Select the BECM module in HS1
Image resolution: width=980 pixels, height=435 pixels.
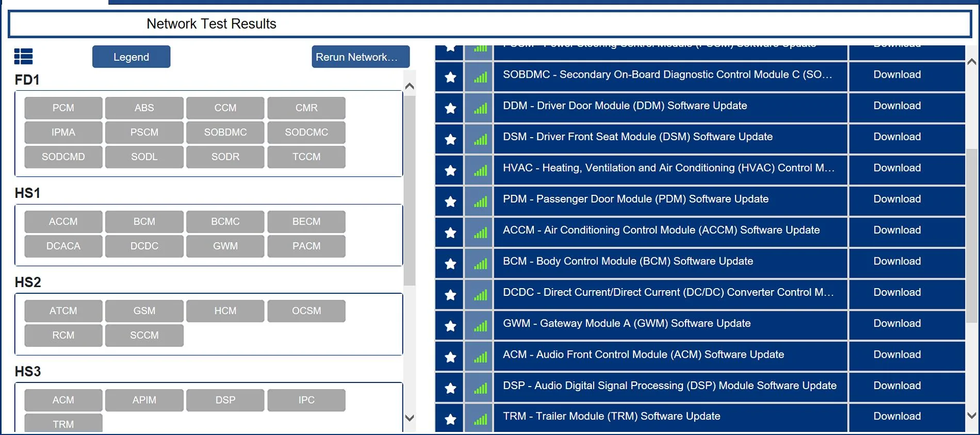[306, 222]
